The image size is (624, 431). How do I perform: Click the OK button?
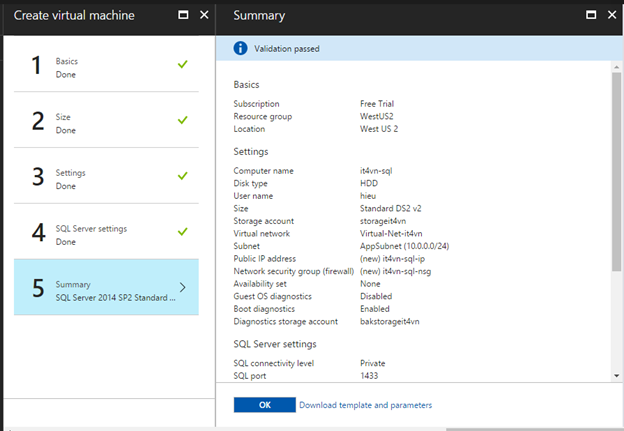[x=265, y=405]
